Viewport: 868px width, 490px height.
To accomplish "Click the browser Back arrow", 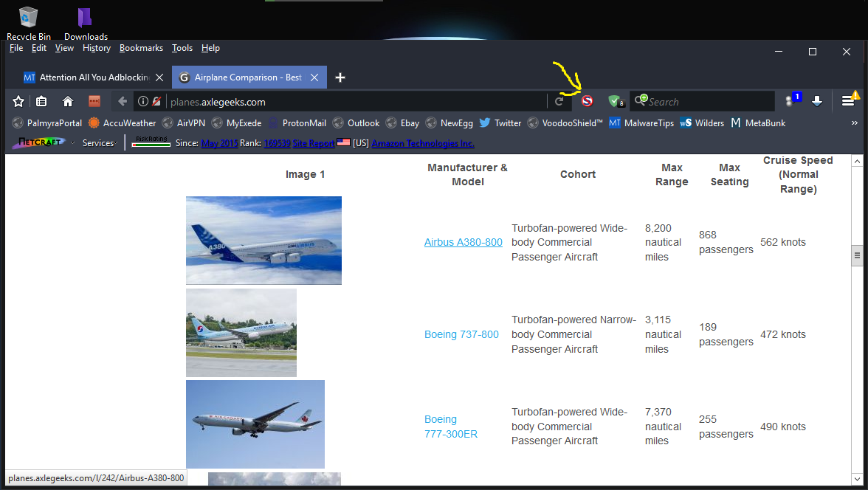I will point(123,101).
